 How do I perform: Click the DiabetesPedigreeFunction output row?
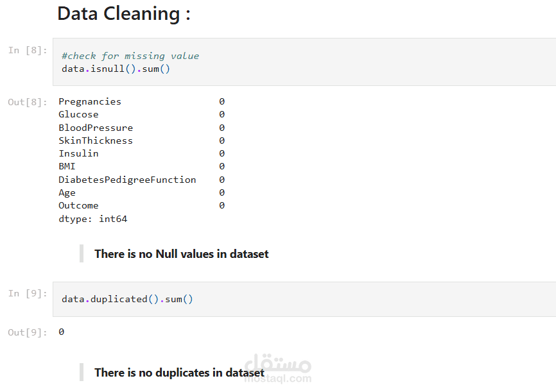point(127,180)
